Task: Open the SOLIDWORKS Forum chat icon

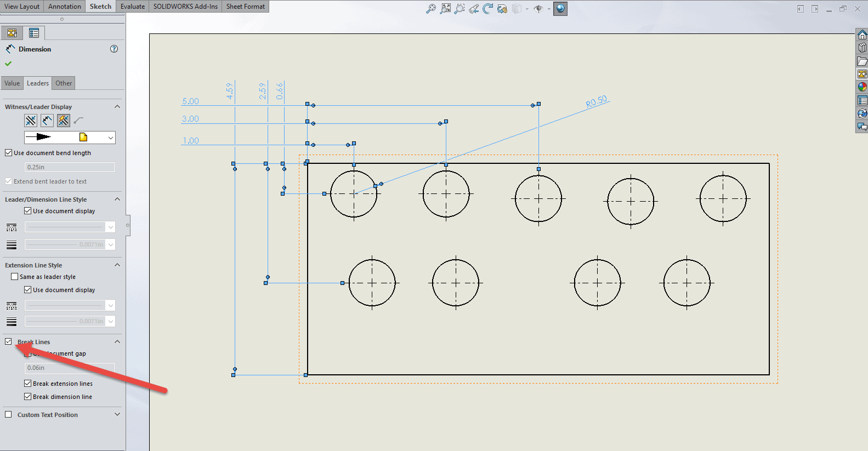Action: [862, 127]
